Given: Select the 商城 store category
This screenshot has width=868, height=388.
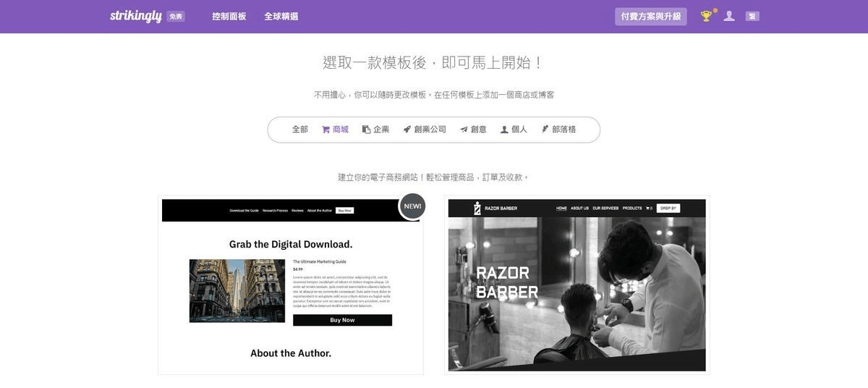Looking at the screenshot, I should tap(336, 130).
